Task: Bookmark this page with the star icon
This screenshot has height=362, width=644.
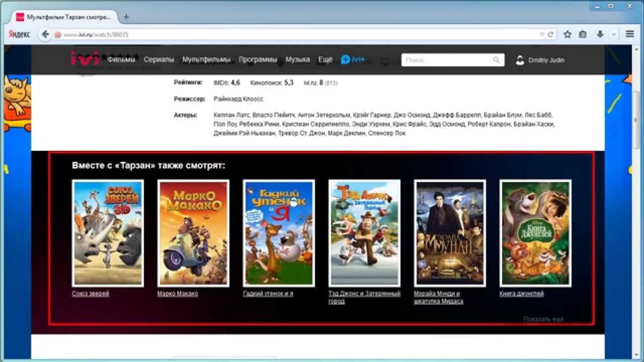Action: 568,34
